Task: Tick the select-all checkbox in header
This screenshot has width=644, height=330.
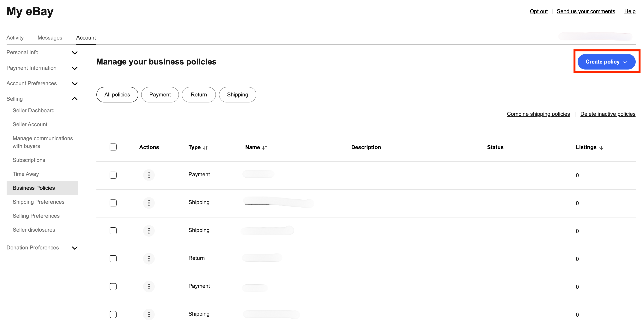Action: (113, 147)
